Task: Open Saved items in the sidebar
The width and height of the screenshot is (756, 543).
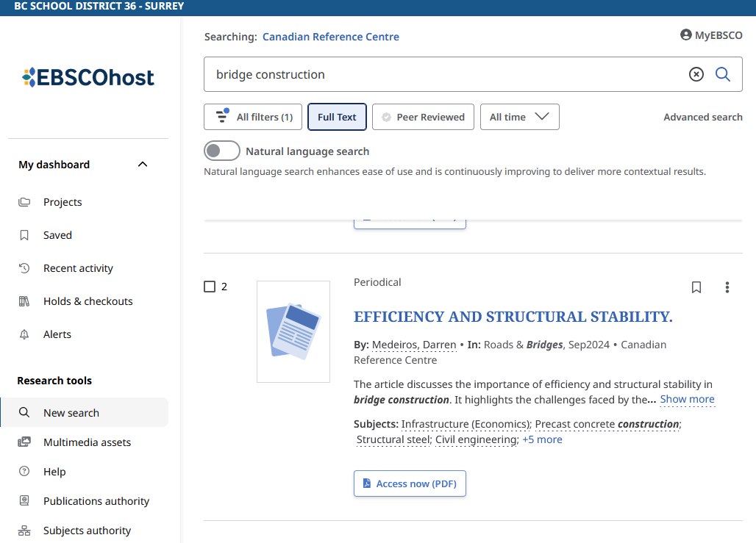Action: coord(57,235)
